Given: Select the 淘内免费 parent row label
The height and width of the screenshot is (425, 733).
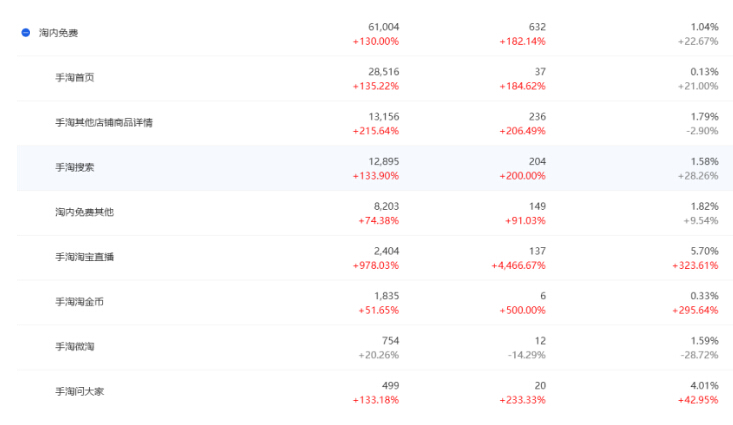Looking at the screenshot, I should pos(58,33).
